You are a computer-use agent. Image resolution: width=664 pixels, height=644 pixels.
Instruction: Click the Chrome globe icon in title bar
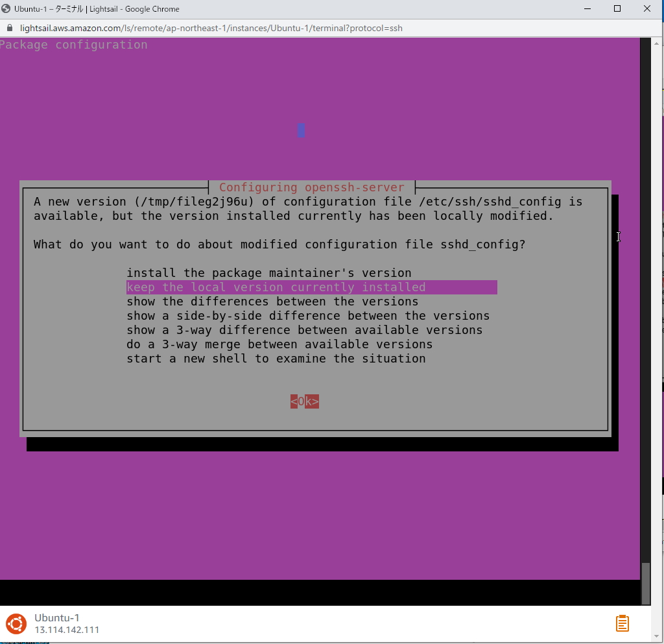click(6, 8)
